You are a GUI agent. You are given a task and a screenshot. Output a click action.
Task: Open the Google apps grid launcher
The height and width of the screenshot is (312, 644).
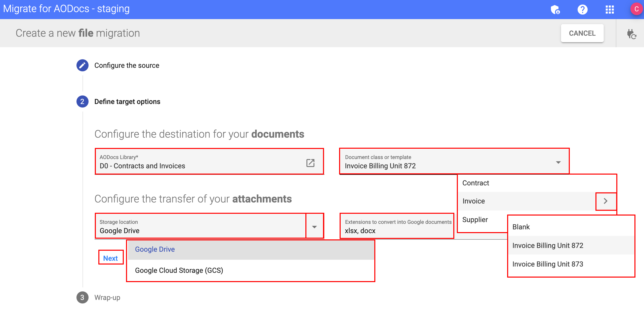coord(610,10)
